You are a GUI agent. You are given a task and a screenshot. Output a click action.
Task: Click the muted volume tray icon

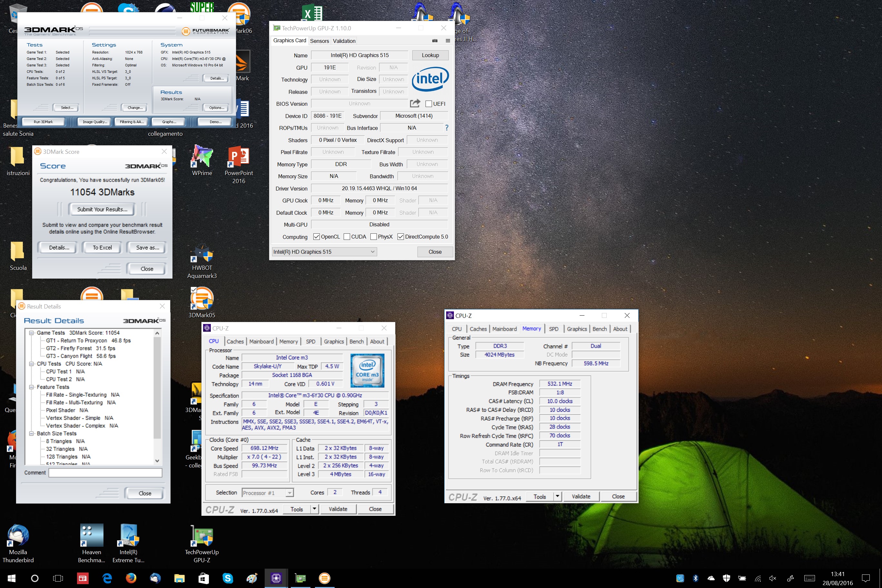point(772,578)
